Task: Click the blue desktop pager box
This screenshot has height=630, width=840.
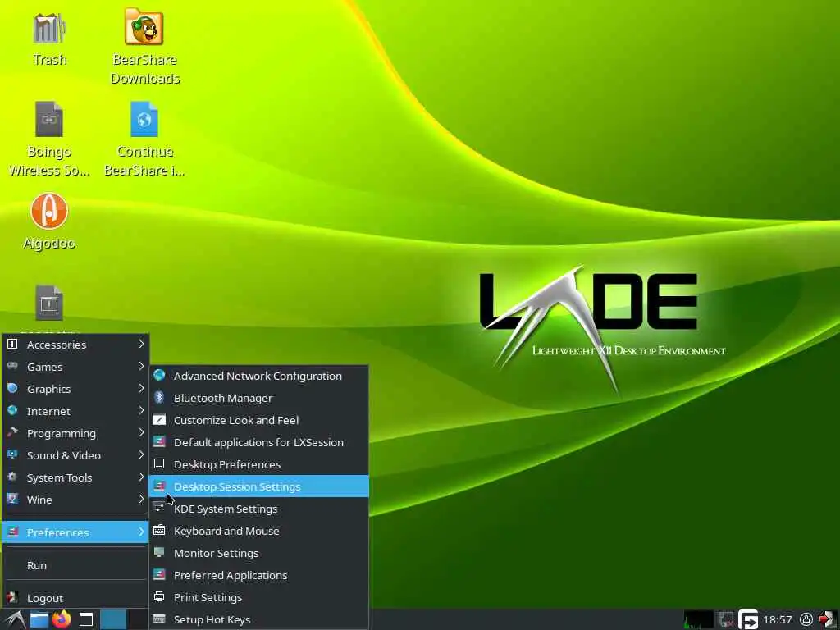Action: pos(113,619)
